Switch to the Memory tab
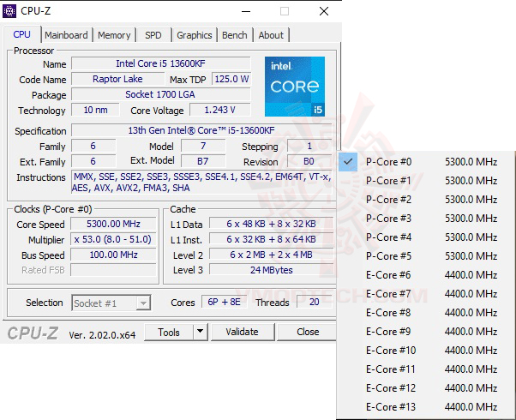Screen dimensions: 516x420 point(114,35)
